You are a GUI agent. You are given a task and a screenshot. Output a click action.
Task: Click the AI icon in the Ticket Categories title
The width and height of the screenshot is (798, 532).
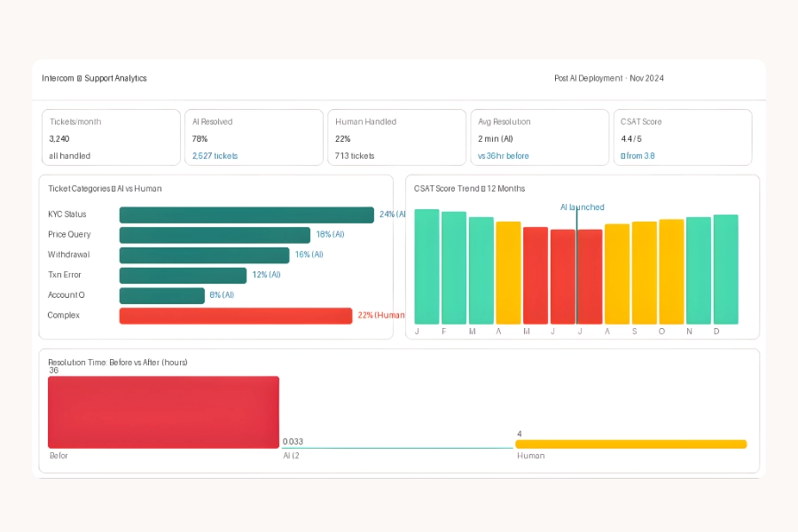tap(113, 189)
